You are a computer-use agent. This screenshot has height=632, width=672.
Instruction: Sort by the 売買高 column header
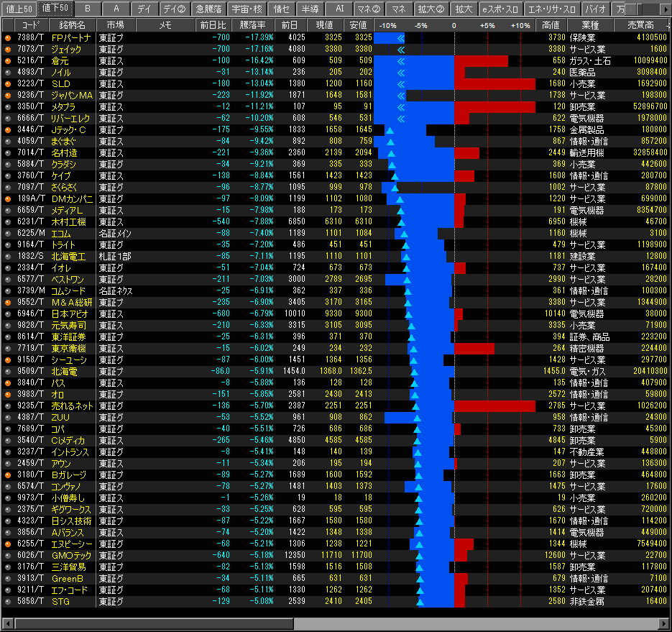click(640, 25)
